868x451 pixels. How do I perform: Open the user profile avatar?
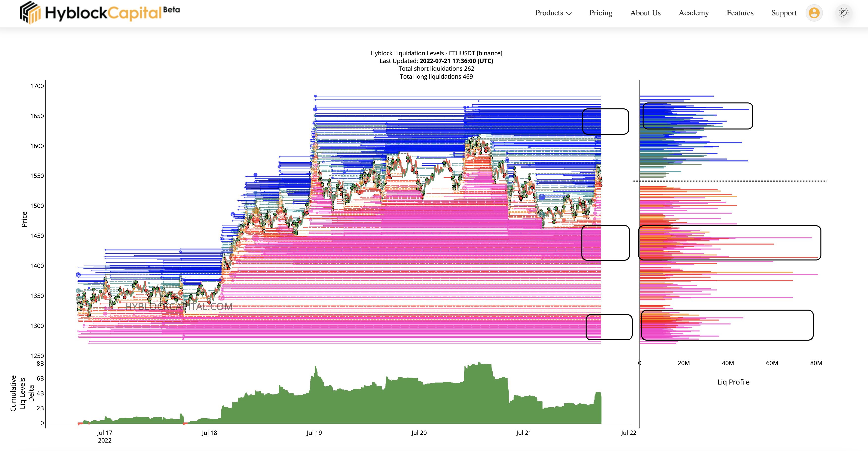tap(814, 13)
